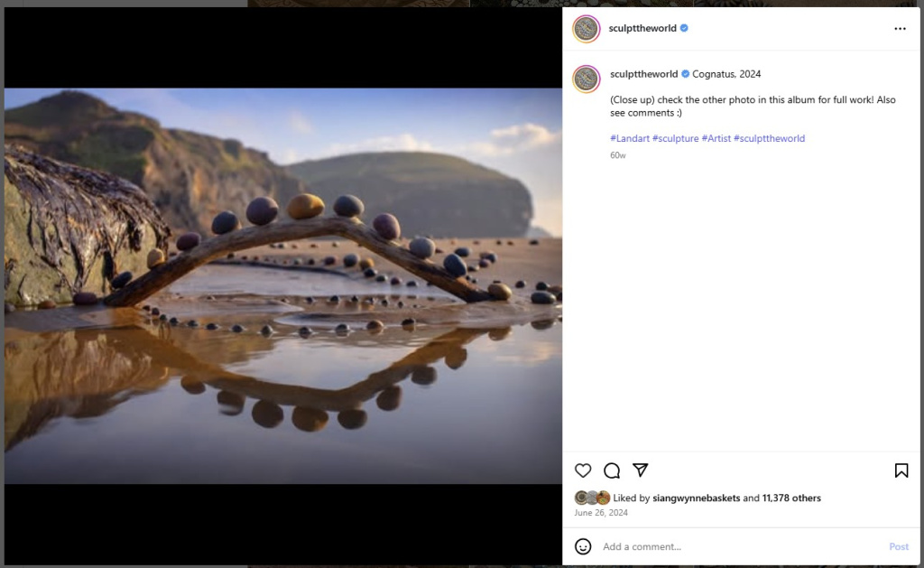This screenshot has width=924, height=568.
Task: Click the Add a comment field
Action: click(740, 546)
